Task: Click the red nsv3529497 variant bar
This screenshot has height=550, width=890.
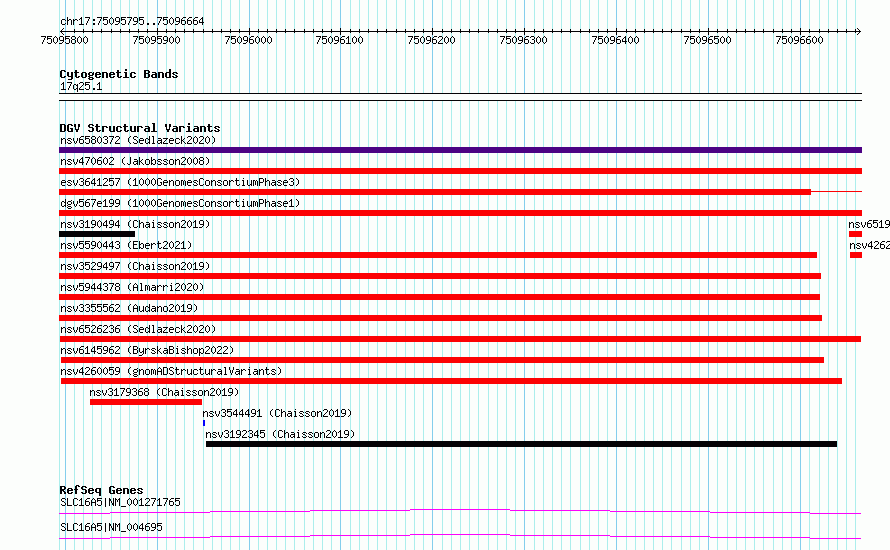Action: pos(440,276)
